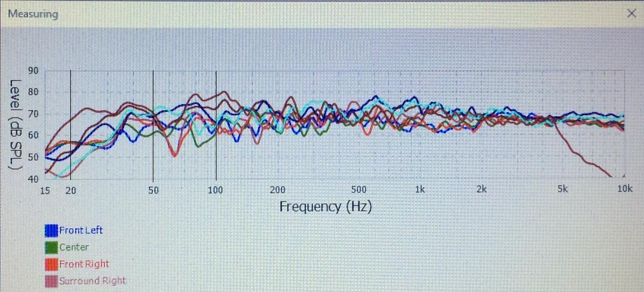Screen dimensions: 644x292
Task: Click the green Center legend swatch
Action: coord(51,248)
